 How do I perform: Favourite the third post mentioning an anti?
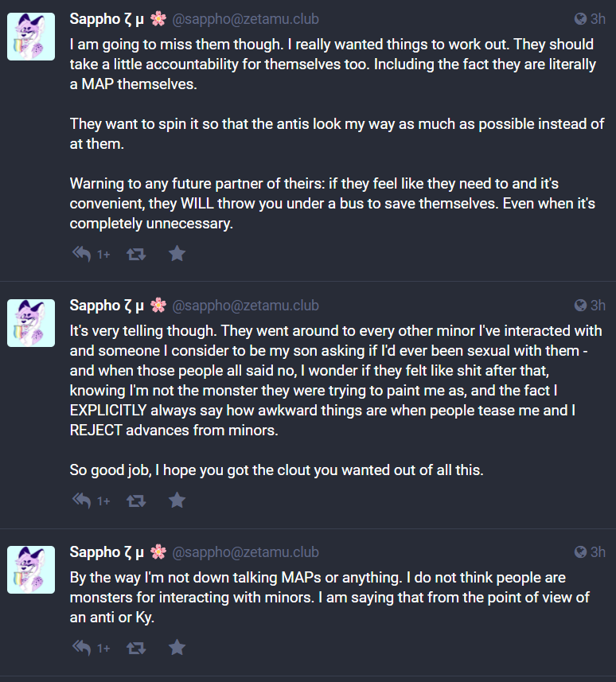(177, 648)
